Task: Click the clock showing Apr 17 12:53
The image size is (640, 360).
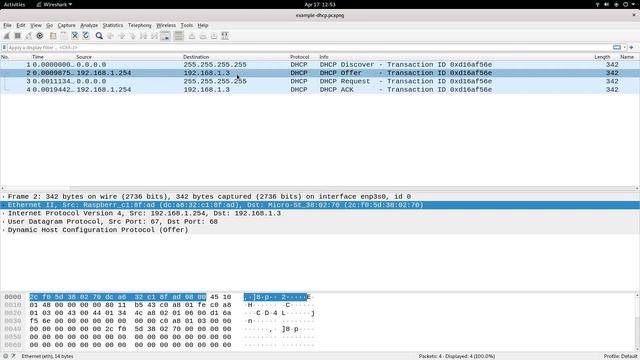Action: 320,4
